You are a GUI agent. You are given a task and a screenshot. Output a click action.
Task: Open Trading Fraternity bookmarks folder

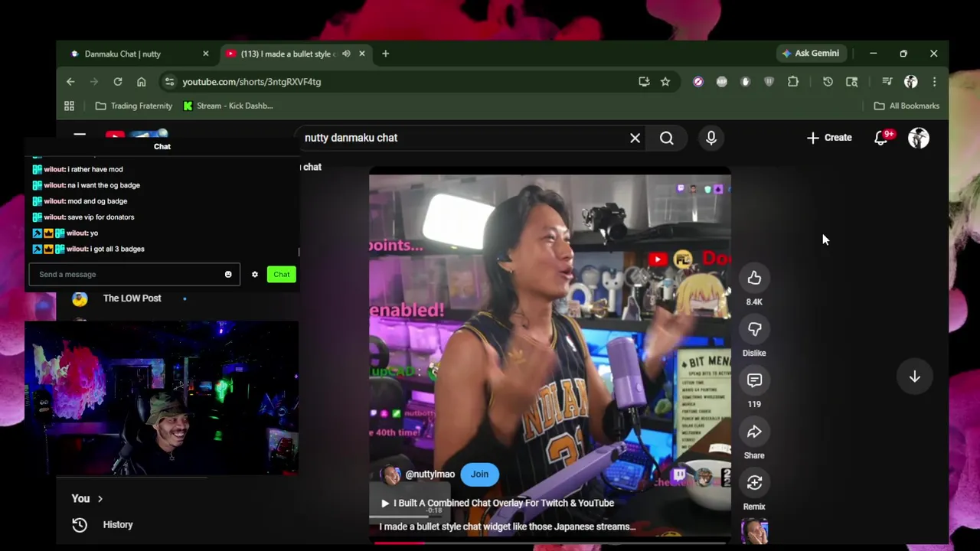pyautogui.click(x=134, y=106)
